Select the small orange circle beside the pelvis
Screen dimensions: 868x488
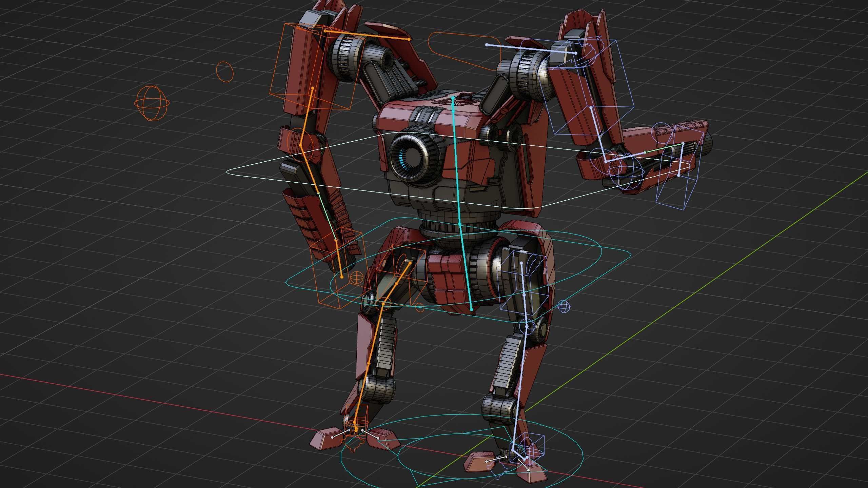[420, 308]
